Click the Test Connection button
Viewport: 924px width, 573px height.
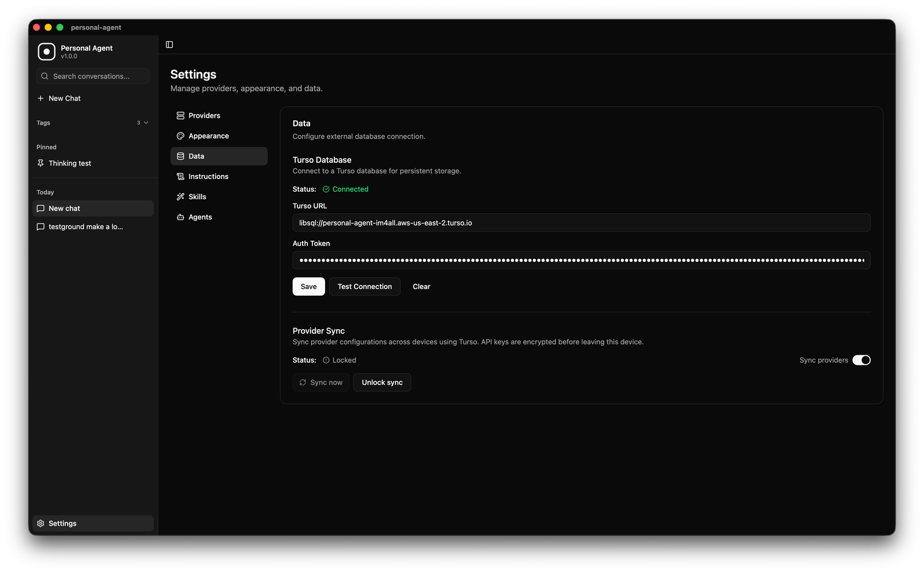pyautogui.click(x=364, y=286)
